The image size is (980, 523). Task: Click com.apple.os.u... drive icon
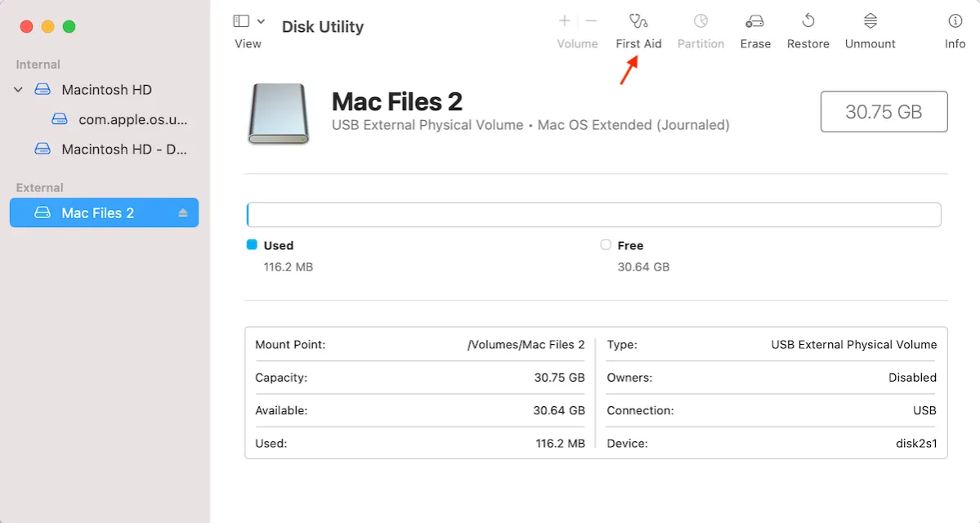(x=60, y=118)
